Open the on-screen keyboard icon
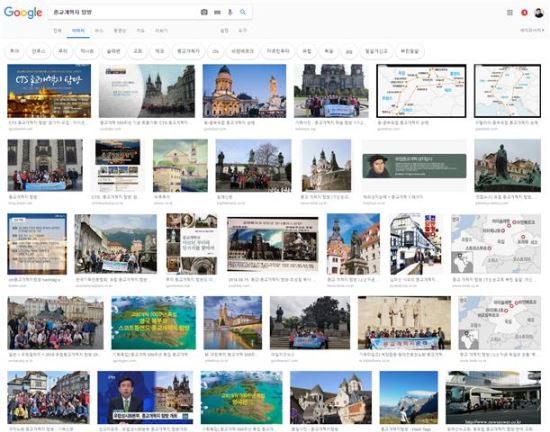Viewport: 550px width, 432px height. coord(217,12)
